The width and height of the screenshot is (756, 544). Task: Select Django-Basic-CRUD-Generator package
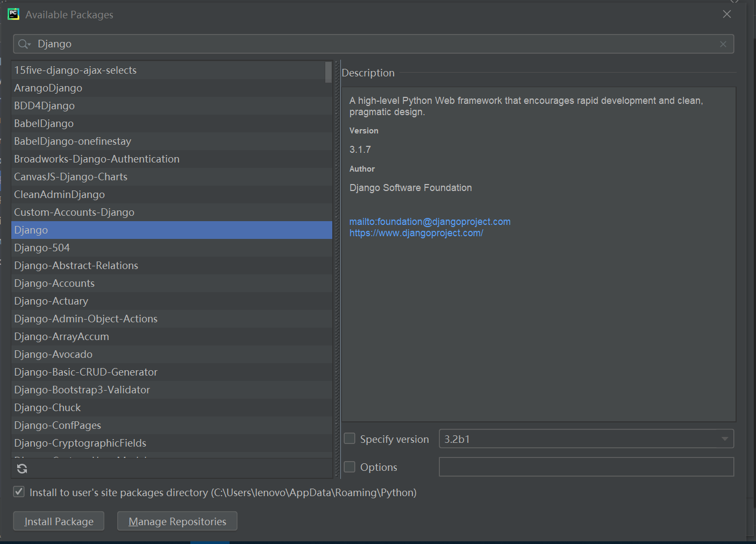pyautogui.click(x=172, y=372)
